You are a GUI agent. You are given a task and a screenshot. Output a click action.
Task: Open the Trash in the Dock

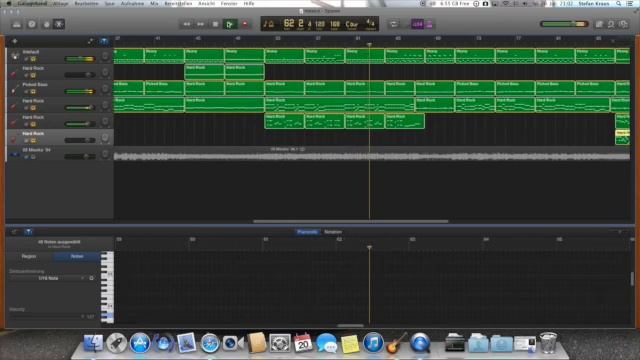[x=548, y=342]
